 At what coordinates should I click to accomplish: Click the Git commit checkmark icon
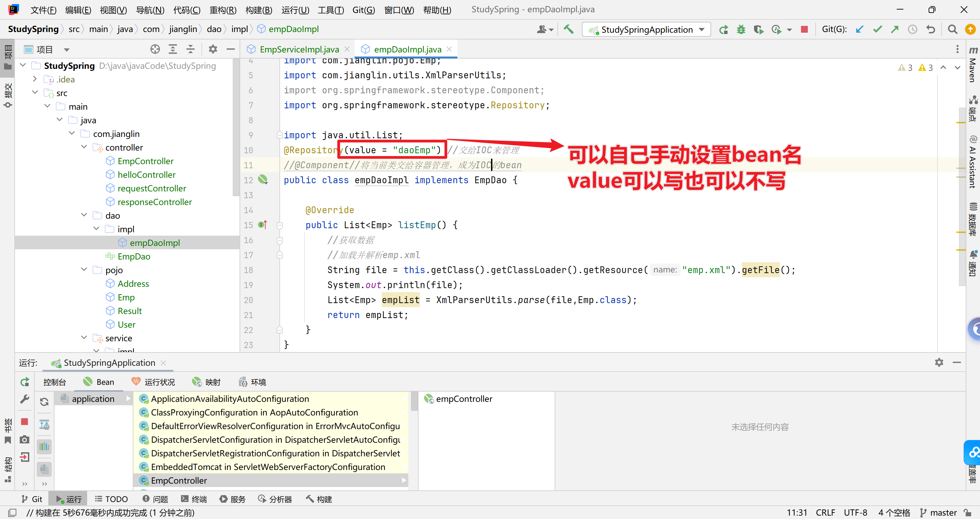pyautogui.click(x=877, y=29)
